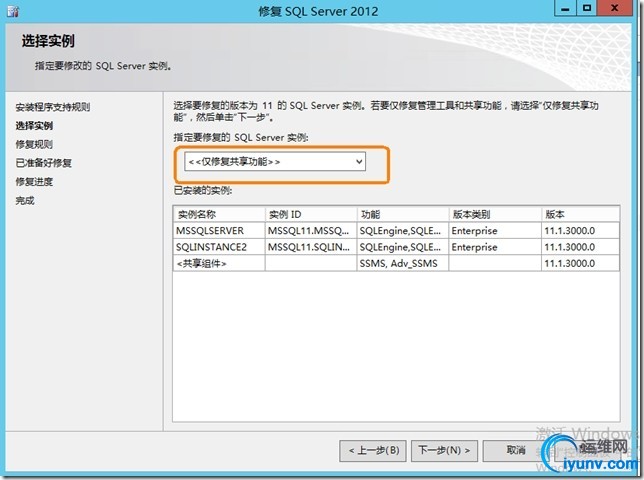Click the 版本类别 column header
The width and height of the screenshot is (644, 480).
coord(495,214)
